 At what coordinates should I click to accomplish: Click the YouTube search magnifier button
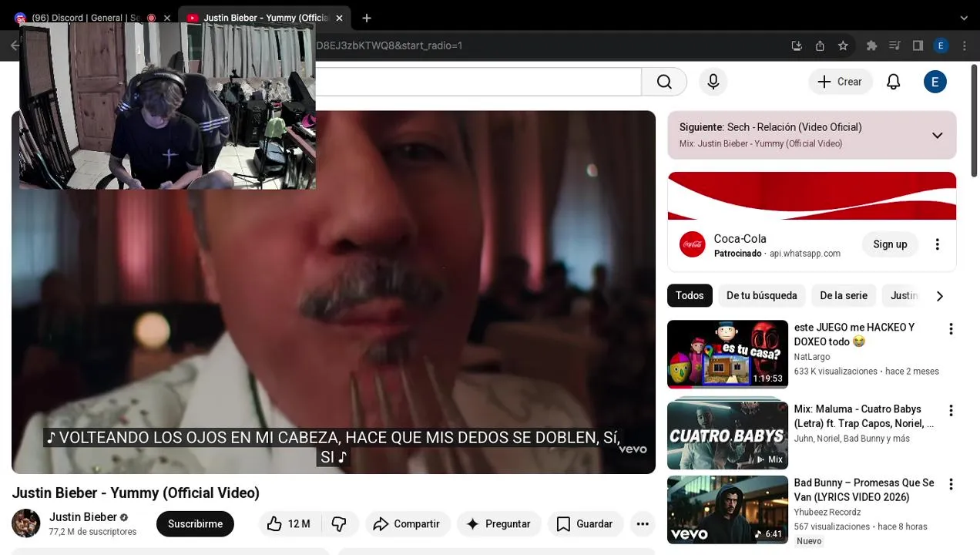tap(664, 82)
